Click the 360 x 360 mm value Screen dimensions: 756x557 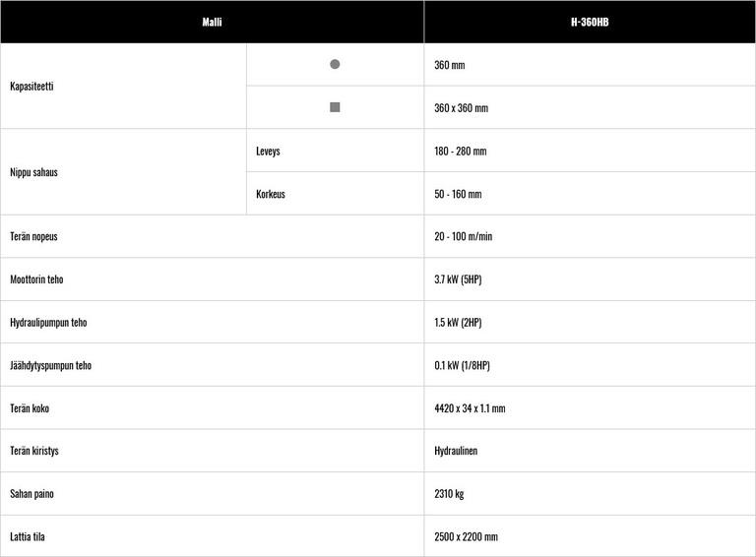pyautogui.click(x=461, y=108)
